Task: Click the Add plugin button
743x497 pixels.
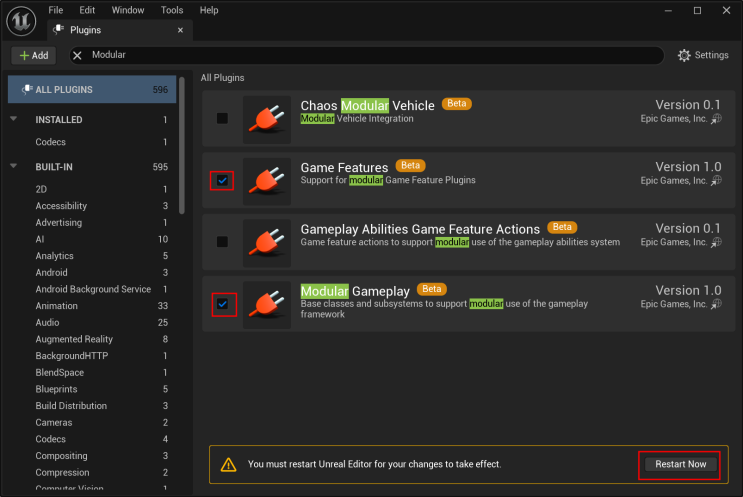Action: coord(34,55)
